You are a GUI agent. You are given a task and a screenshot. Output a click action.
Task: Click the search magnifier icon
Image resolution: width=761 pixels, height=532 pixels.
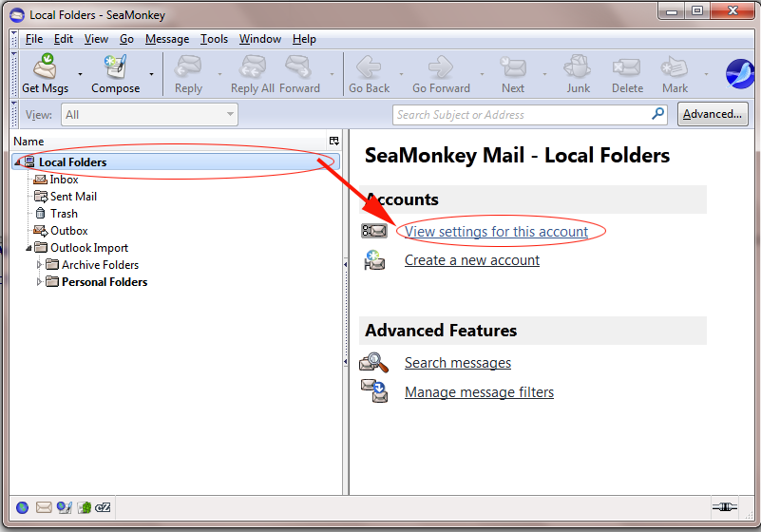click(657, 114)
